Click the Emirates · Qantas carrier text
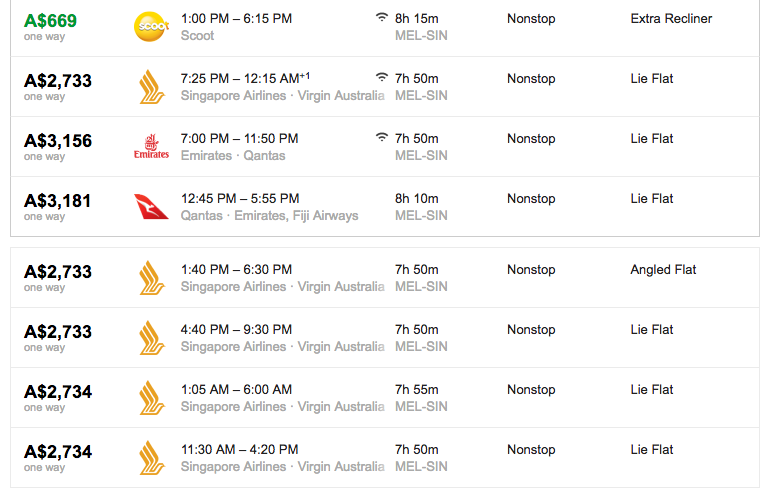Image resolution: width=770 pixels, height=498 pixels. coord(233,156)
